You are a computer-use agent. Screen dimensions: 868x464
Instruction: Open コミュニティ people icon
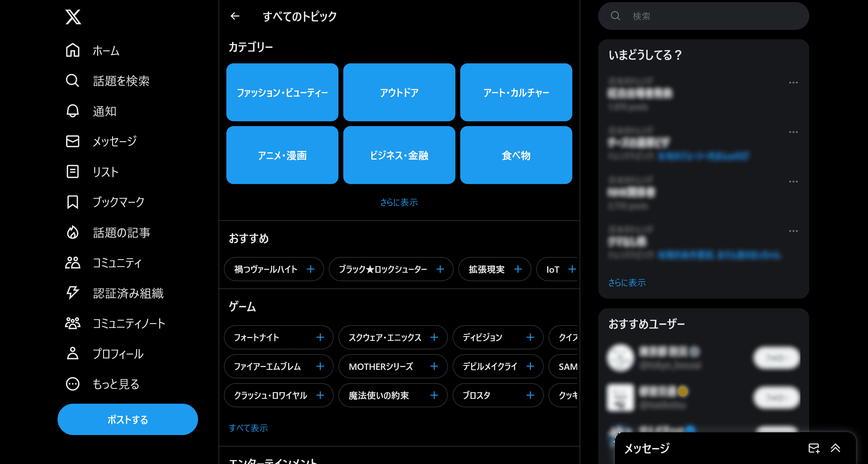coord(72,262)
